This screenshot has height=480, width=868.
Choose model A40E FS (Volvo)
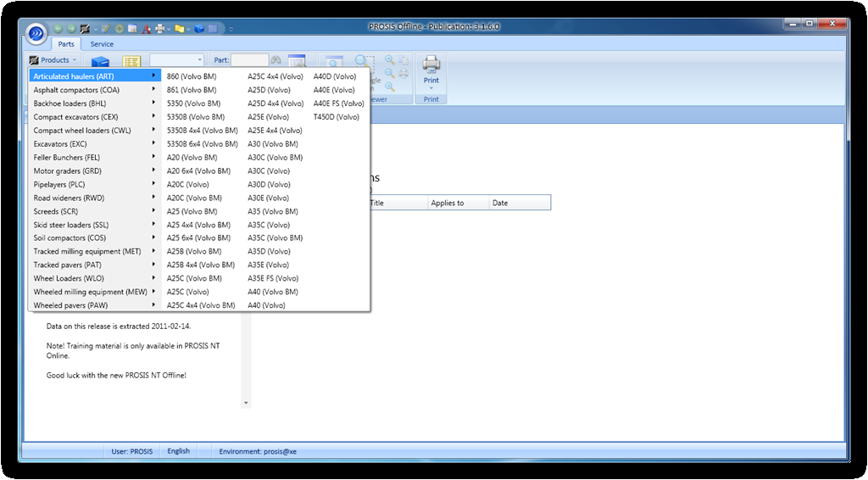point(339,103)
